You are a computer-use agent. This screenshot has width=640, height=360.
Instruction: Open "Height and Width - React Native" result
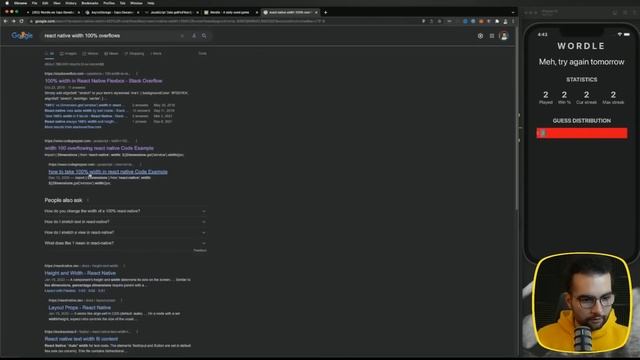pyautogui.click(x=80, y=273)
